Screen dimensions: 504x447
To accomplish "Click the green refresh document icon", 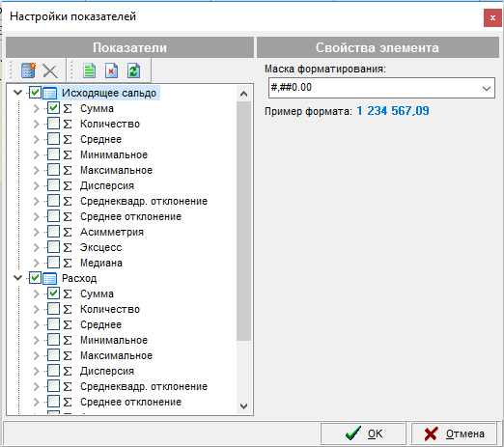I will (133, 70).
